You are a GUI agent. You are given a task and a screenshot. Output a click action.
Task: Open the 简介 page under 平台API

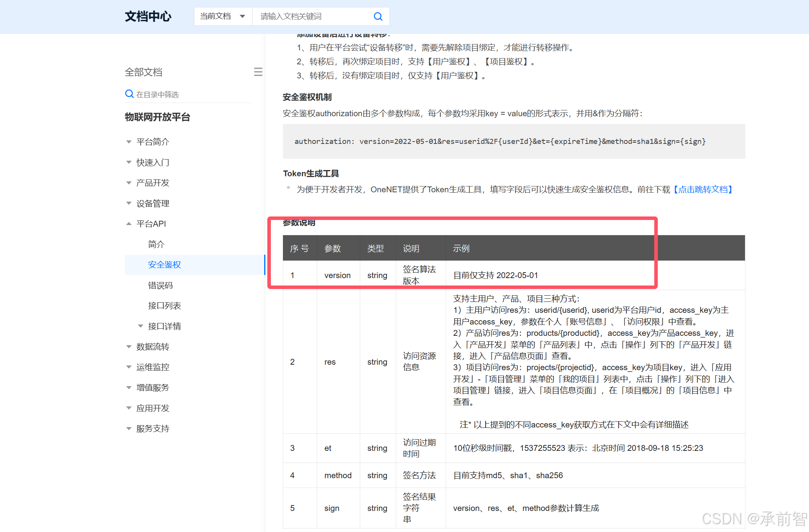[x=156, y=244]
